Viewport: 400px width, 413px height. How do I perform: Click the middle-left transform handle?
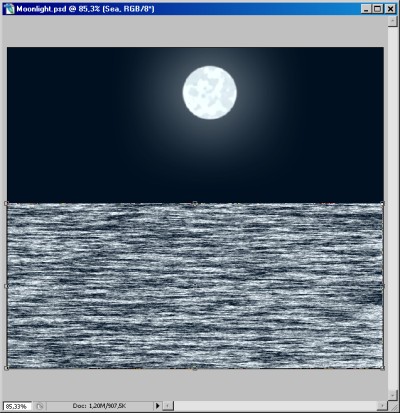tap(6, 286)
